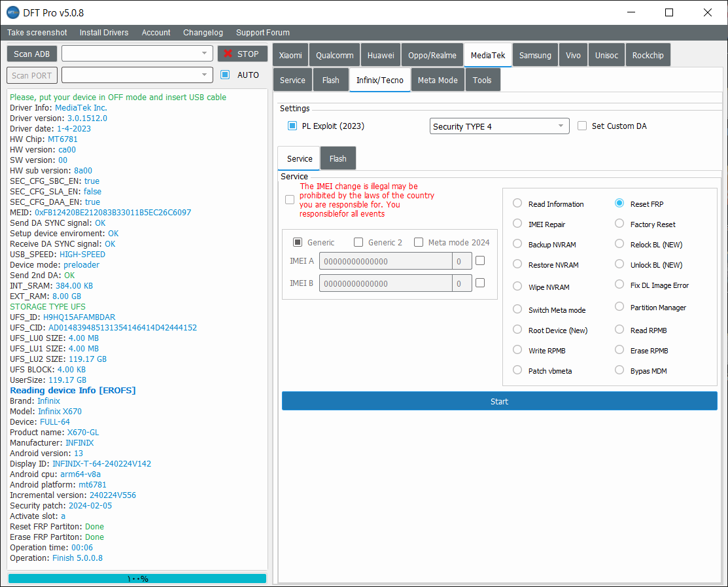Switch to the Vivo tab
This screenshot has height=587, width=728.
coord(574,55)
